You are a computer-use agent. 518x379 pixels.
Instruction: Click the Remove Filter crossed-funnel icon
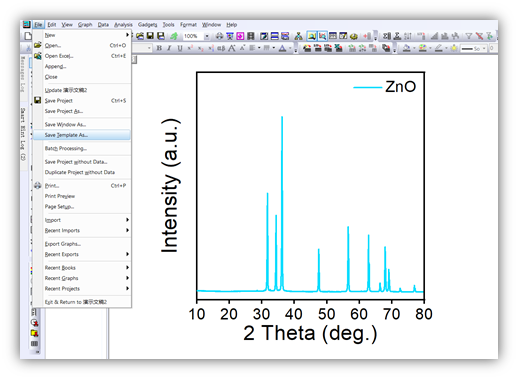[x=479, y=36]
